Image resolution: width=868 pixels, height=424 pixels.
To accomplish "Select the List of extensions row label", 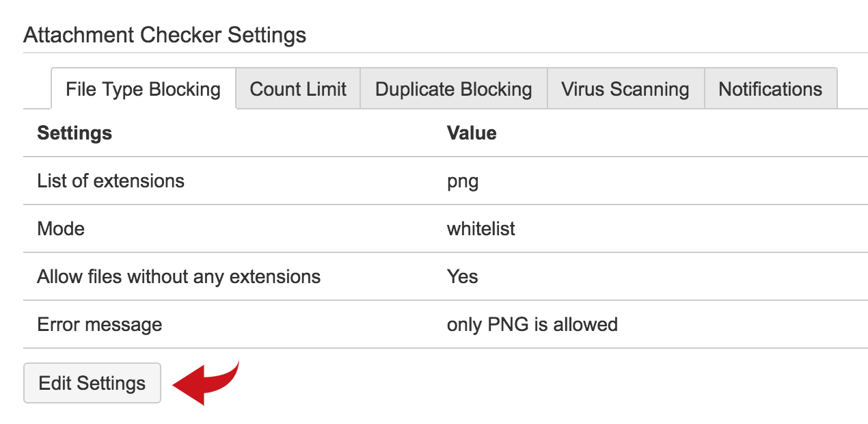I will tap(110, 181).
